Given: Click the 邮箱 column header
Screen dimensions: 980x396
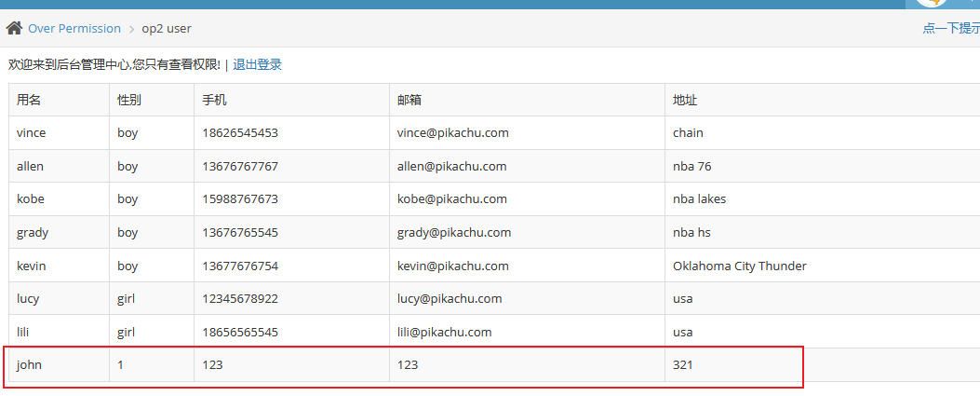Looking at the screenshot, I should click(x=409, y=100).
